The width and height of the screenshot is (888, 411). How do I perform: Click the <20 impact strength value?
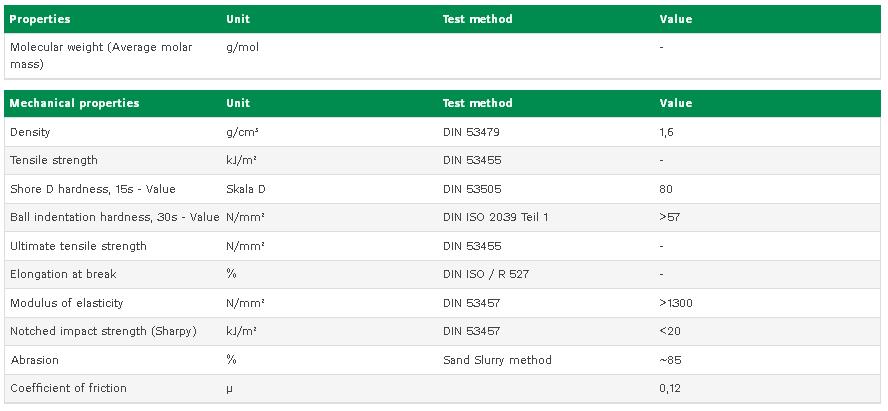670,331
